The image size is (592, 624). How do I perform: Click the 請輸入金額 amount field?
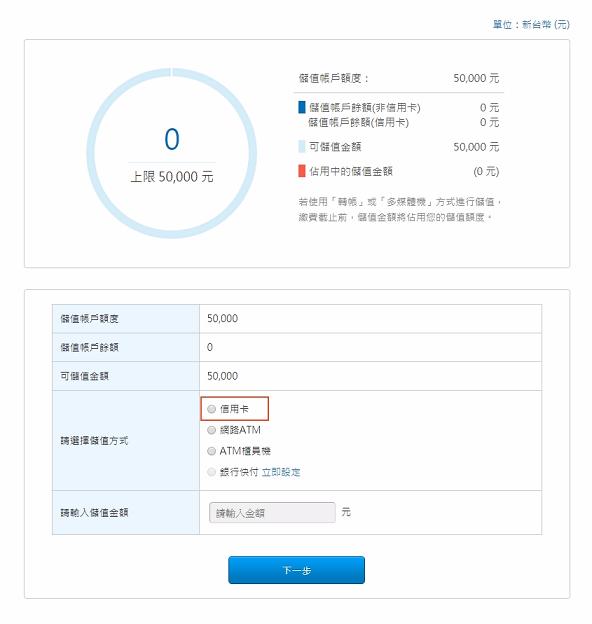tap(272, 513)
